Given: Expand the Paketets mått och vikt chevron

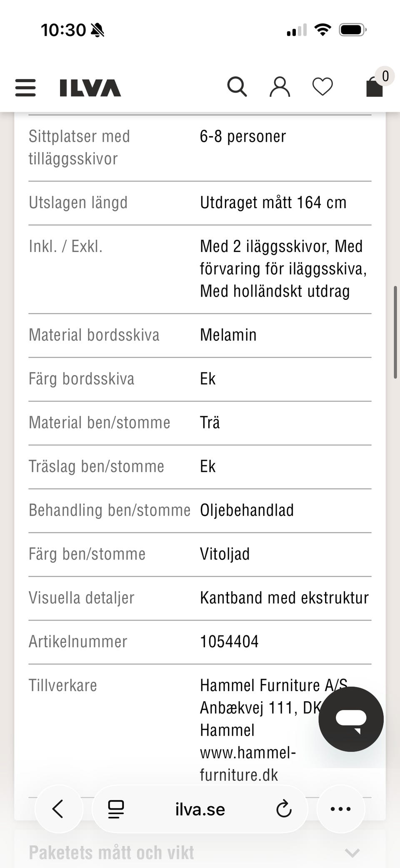Looking at the screenshot, I should (x=352, y=853).
